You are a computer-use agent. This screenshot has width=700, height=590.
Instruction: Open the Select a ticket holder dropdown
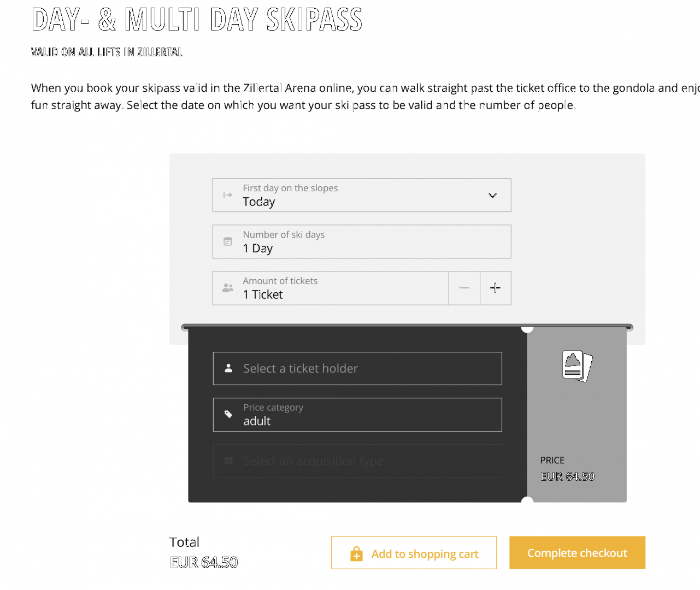coord(357,368)
